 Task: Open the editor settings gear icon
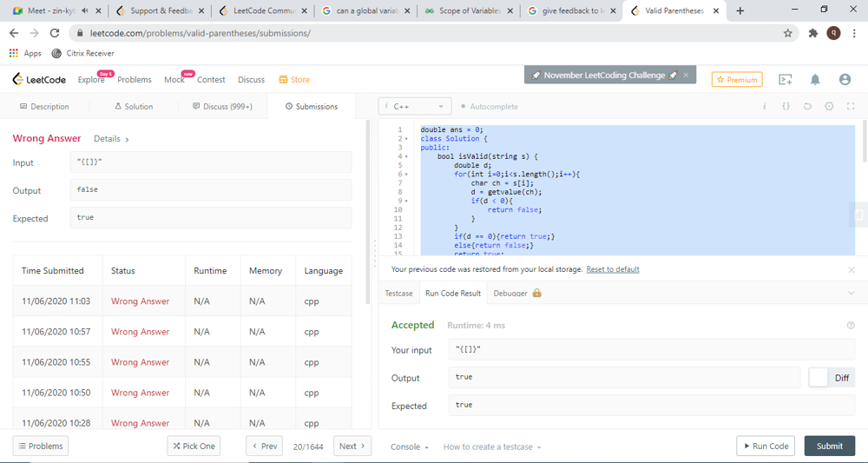tap(829, 106)
